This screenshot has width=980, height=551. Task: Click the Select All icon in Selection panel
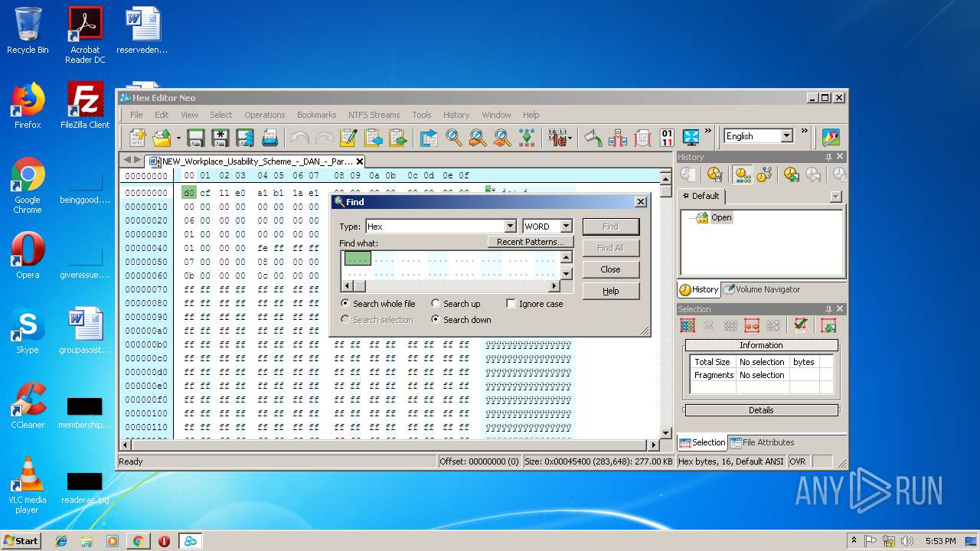(x=688, y=325)
